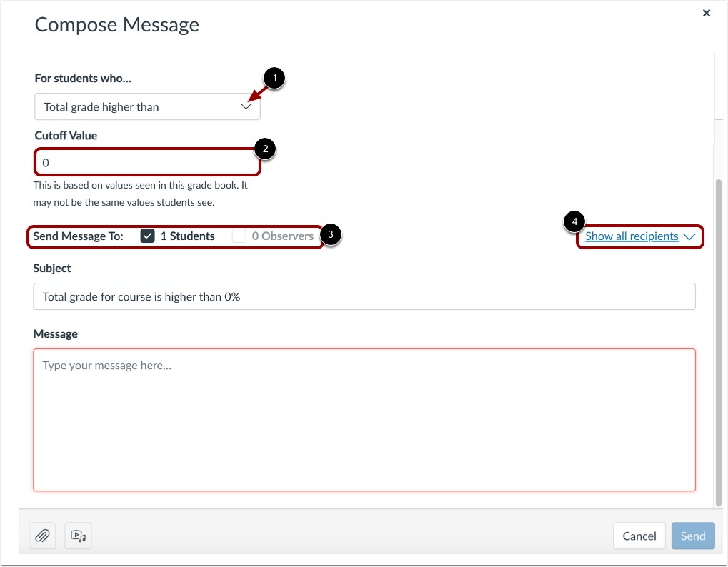Click the 'Send Message To' label
This screenshot has width=728, height=567.
[x=79, y=235]
